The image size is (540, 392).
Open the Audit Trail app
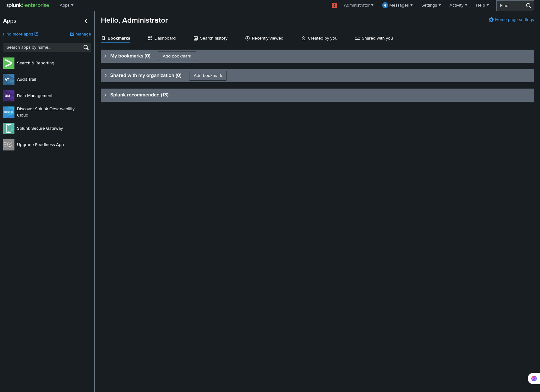[x=26, y=79]
